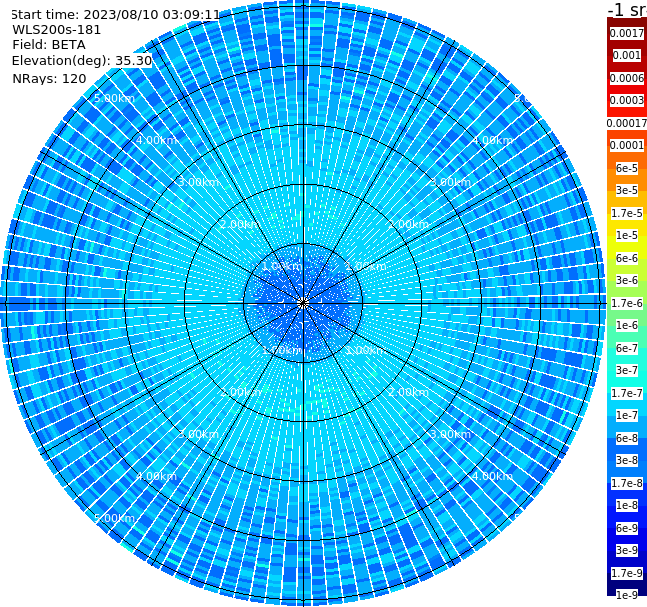Select the 3e-5 color bar value

tap(627, 190)
